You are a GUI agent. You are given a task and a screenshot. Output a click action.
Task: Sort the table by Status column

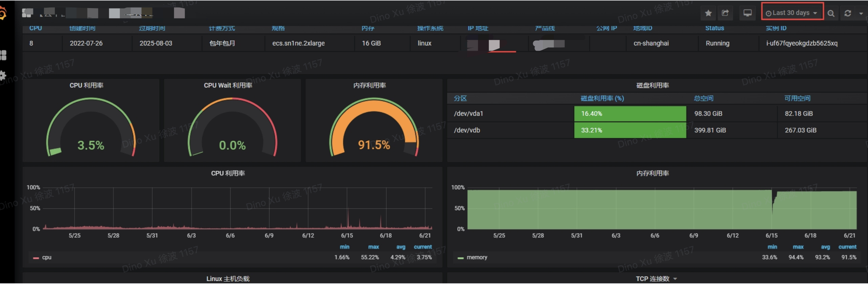click(714, 28)
